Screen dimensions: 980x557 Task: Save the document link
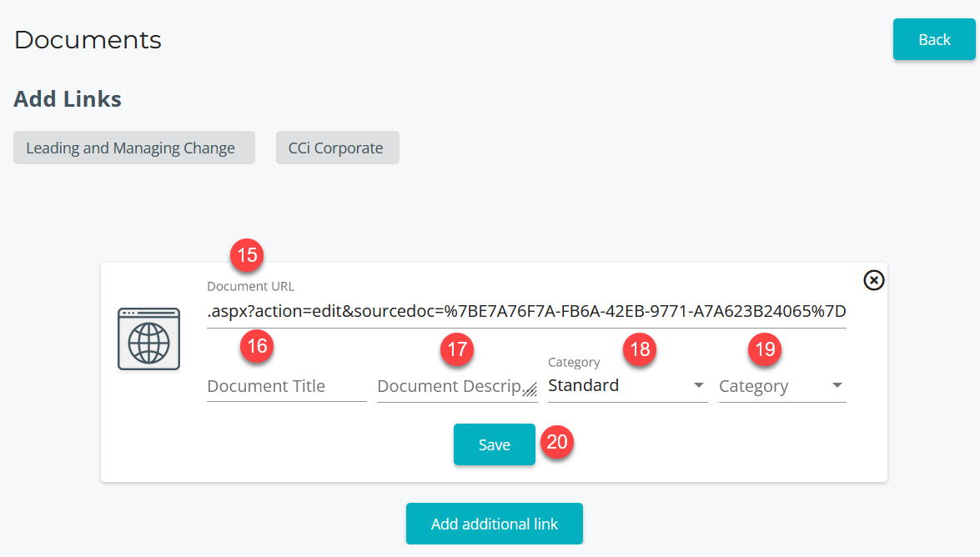(x=494, y=444)
